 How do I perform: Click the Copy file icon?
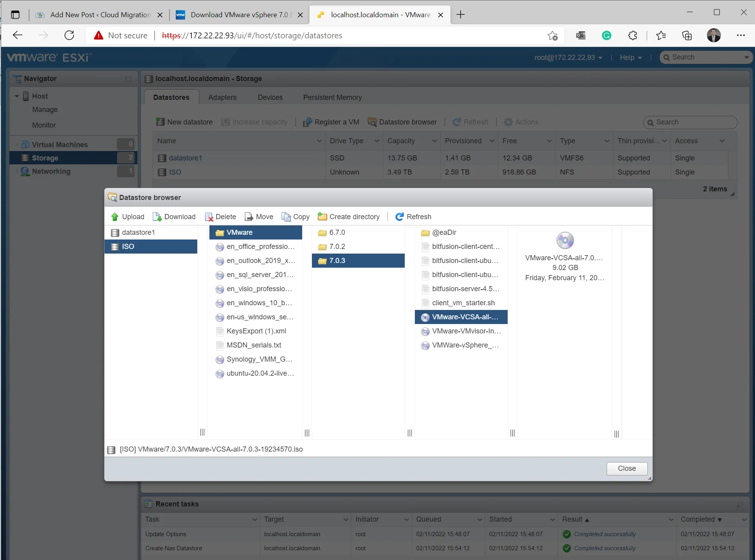point(286,217)
